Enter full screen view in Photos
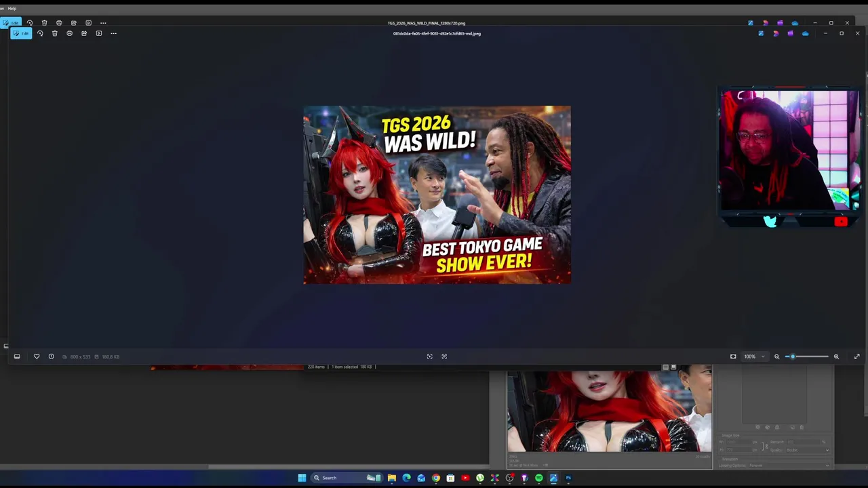 click(x=856, y=357)
